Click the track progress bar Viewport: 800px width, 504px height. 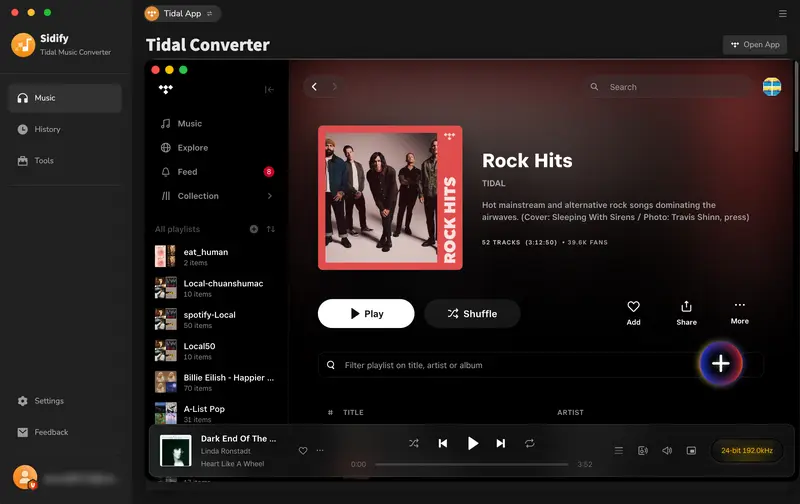[471, 465]
